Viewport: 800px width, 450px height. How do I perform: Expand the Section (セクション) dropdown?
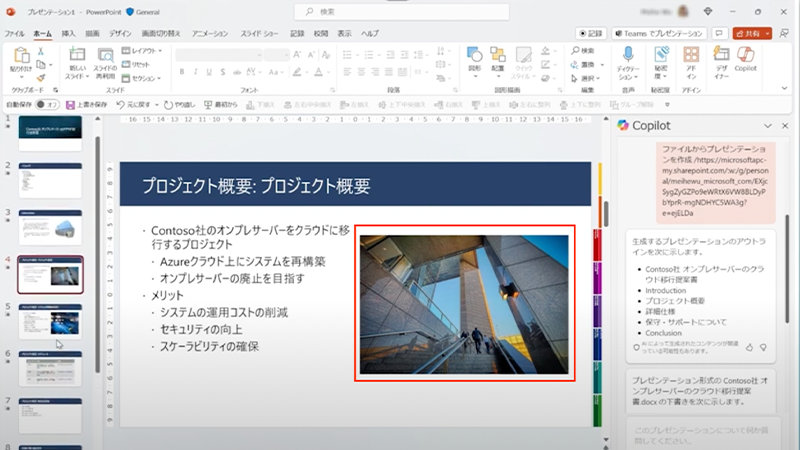[x=144, y=77]
